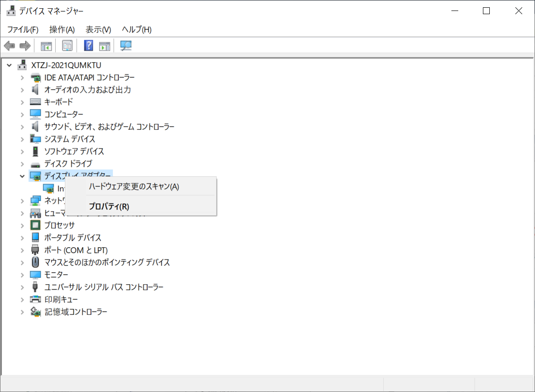Expand the IDE ATA/ATAPI コントローラー node
The height and width of the screenshot is (392, 535).
point(22,78)
